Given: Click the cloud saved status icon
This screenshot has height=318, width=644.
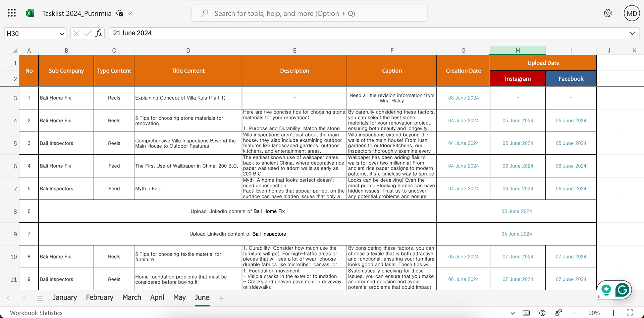Looking at the screenshot, I should (x=120, y=13).
